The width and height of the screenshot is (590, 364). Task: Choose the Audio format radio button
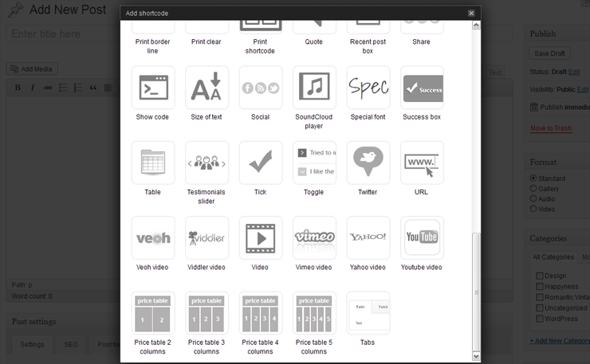tap(533, 199)
